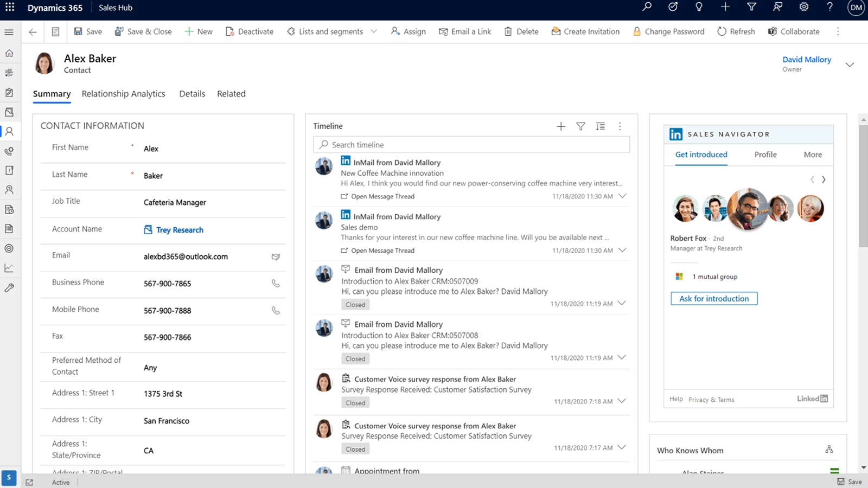The height and width of the screenshot is (488, 868).
Task: Create a new timeline record with the plus icon
Action: coord(560,126)
